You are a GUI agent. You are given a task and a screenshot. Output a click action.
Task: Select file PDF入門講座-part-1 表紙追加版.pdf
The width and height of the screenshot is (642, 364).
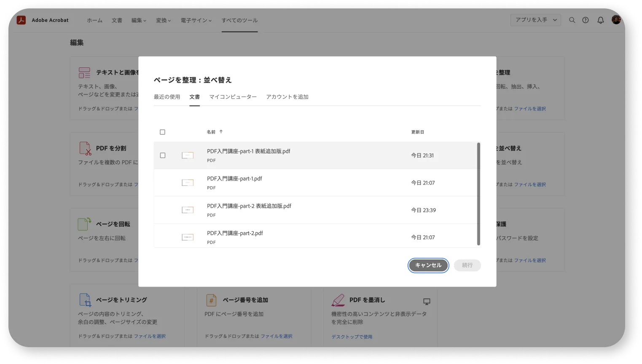(317, 155)
